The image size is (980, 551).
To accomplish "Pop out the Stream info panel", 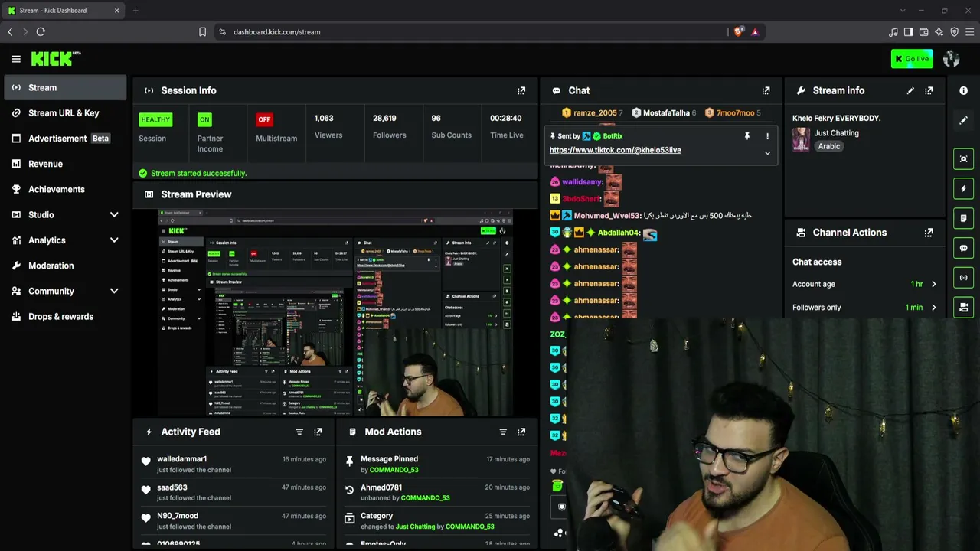I will click(929, 90).
